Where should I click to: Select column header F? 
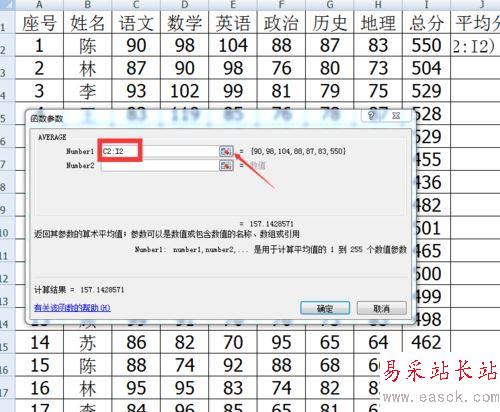click(x=281, y=5)
